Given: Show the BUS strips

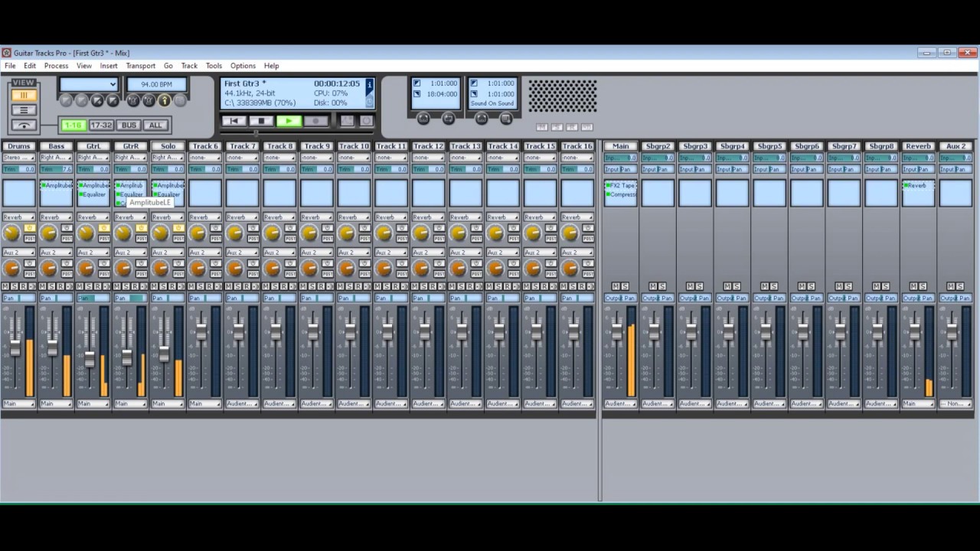Looking at the screenshot, I should click(x=129, y=126).
